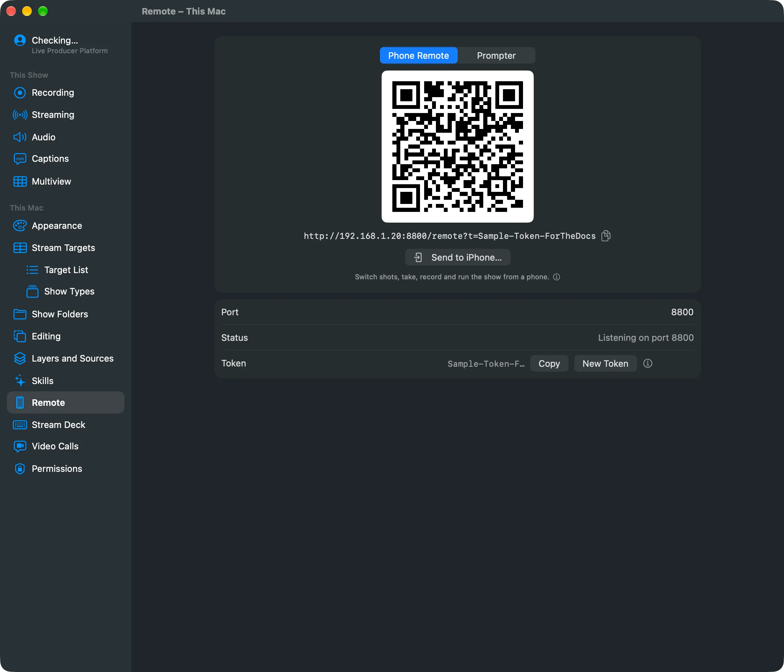Show info next to the phone description text

556,277
